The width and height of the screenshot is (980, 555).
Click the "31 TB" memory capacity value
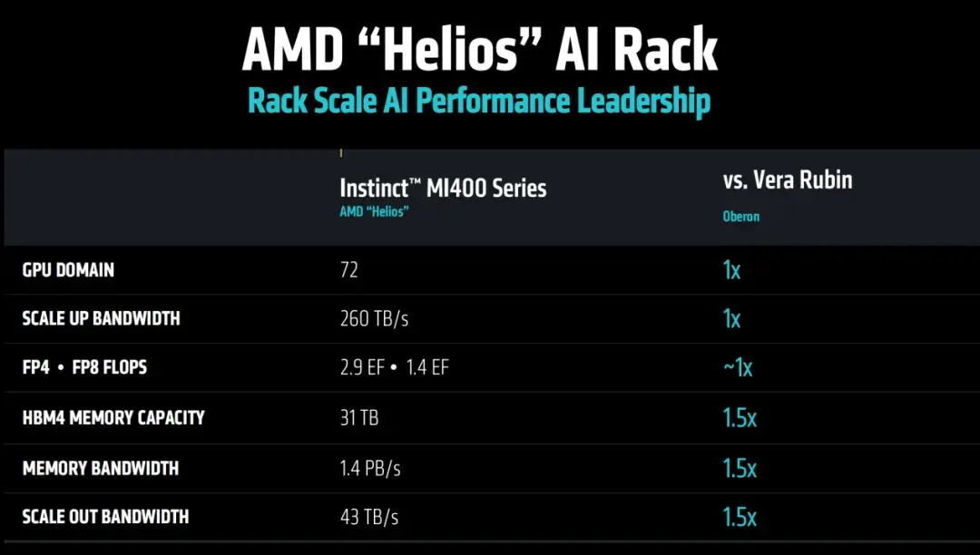[360, 417]
